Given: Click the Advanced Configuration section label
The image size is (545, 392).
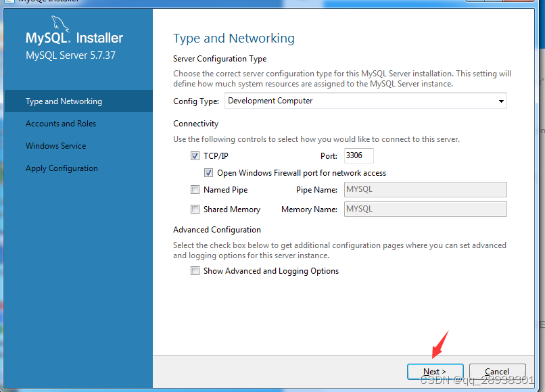Looking at the screenshot, I should coord(217,230).
